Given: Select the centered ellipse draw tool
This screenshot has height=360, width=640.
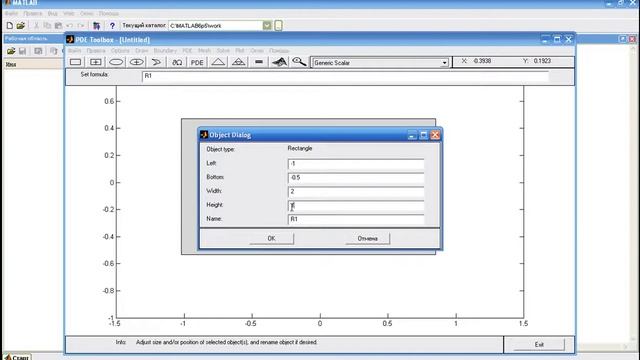Looking at the screenshot, I should tap(136, 62).
